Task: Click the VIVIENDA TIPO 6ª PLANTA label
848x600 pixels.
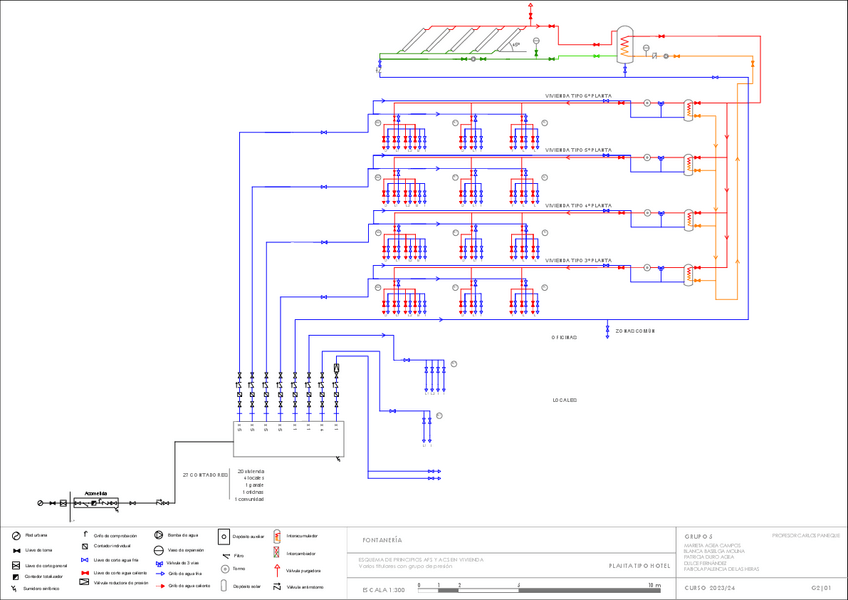Action: (x=578, y=97)
